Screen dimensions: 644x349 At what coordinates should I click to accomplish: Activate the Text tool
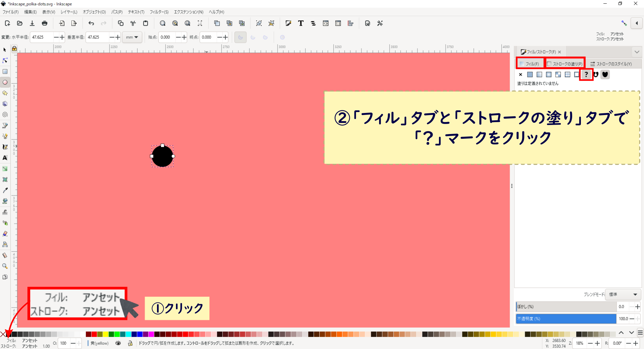point(5,158)
